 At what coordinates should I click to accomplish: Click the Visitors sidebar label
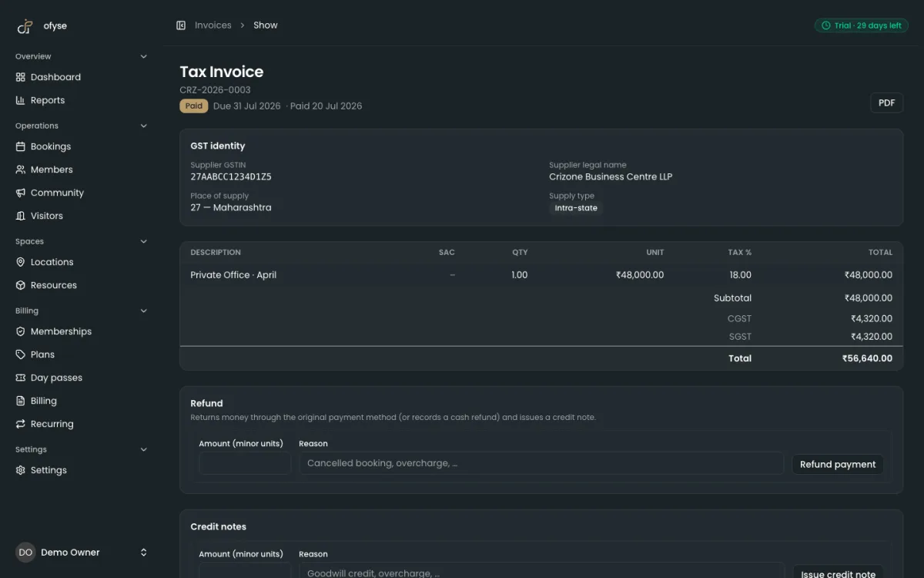pyautogui.click(x=47, y=216)
